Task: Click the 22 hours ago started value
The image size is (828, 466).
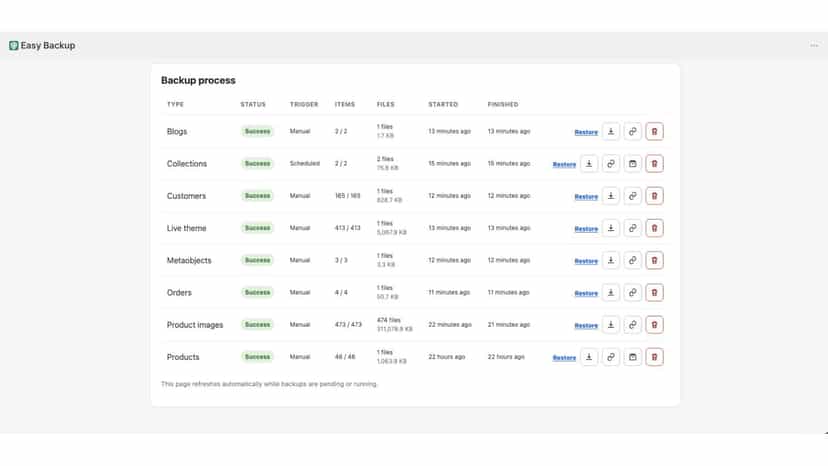Action: tap(447, 357)
